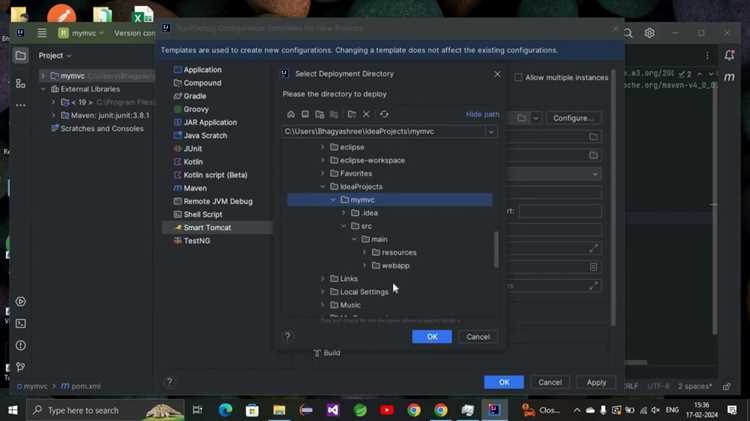Open the Problems tool window icon
750x421 pixels.
coord(21,345)
